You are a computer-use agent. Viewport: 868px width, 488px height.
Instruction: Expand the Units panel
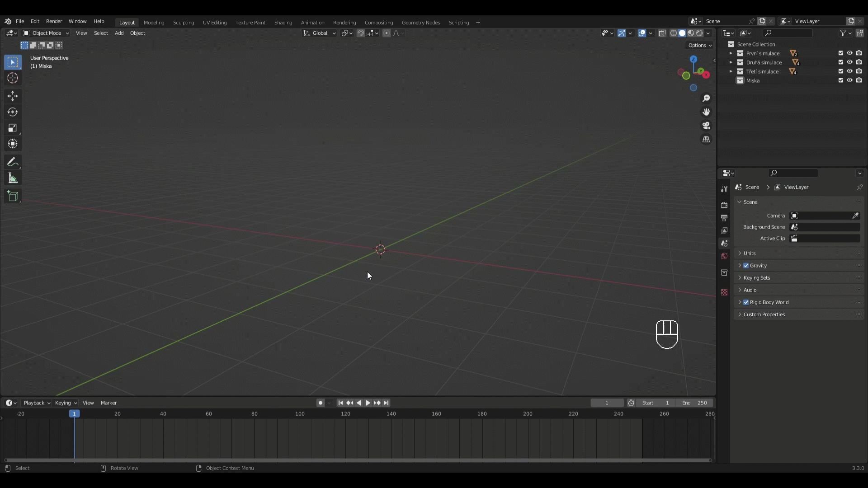[x=750, y=253]
